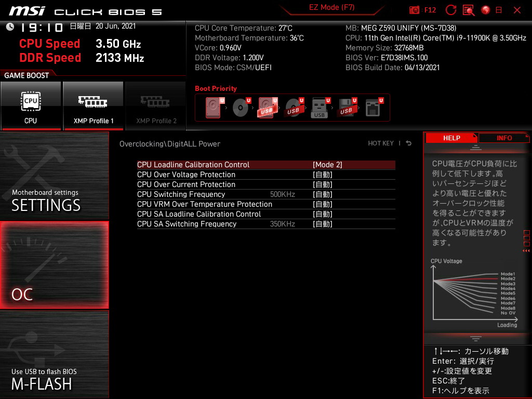Open the OC overclocking section
This screenshot has width=532, height=399.
coord(54,265)
